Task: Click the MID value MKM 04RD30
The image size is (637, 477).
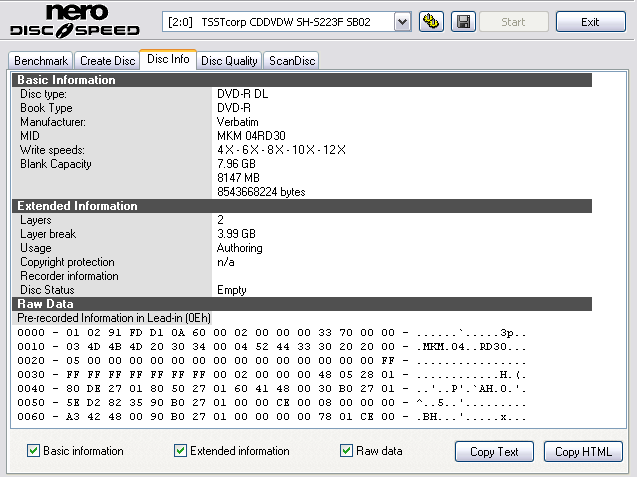Action: [x=251, y=136]
